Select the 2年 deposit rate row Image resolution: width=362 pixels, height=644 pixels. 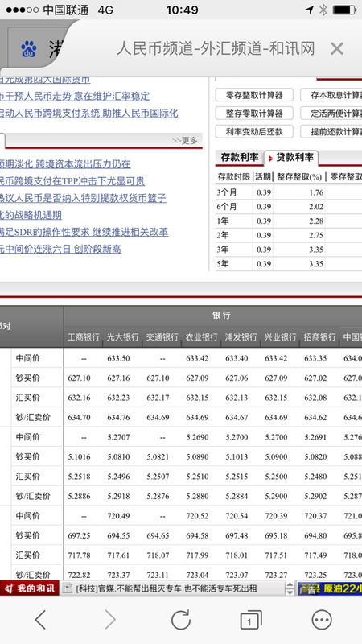[x=289, y=235]
